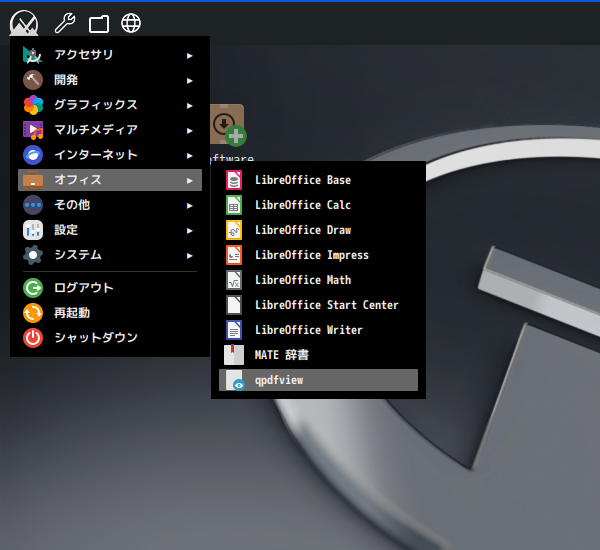Click the その他 dots icon
600x550 pixels.
click(x=33, y=205)
